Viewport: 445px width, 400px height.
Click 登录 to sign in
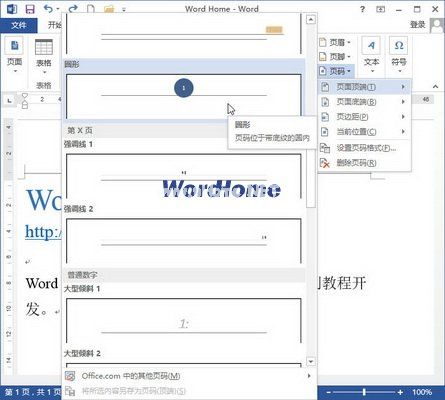[x=418, y=25]
